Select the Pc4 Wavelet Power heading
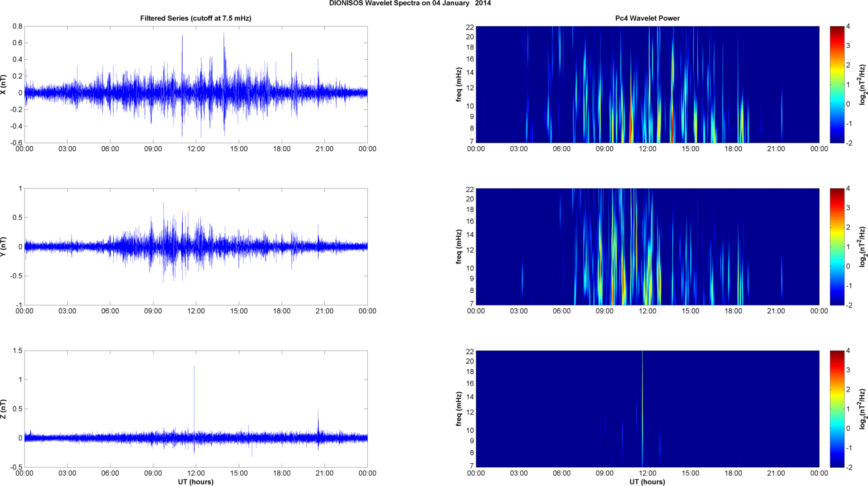Viewport: 868px width, 486px height. click(647, 18)
